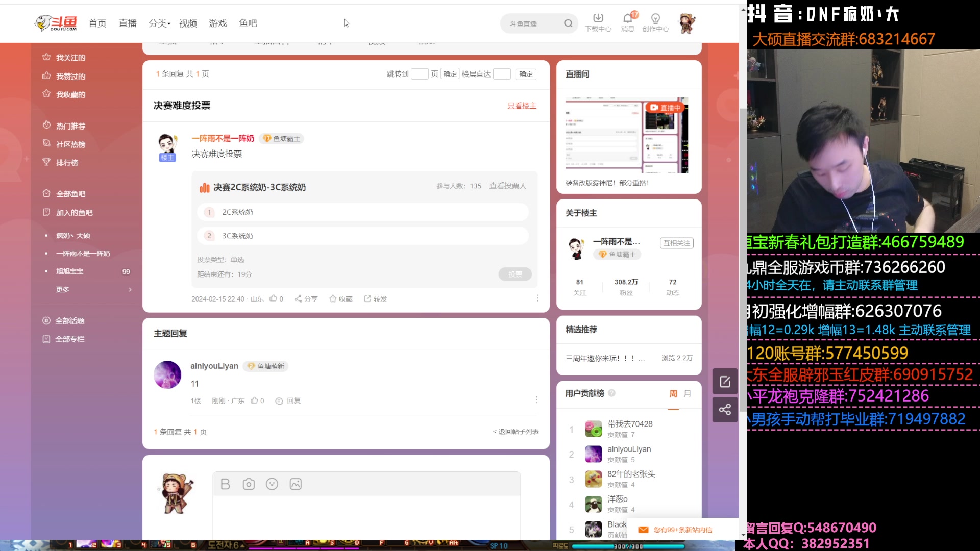Image resolution: width=980 pixels, height=551 pixels.
Task: Expand 全部话题 section in sidebar
Action: point(70,319)
